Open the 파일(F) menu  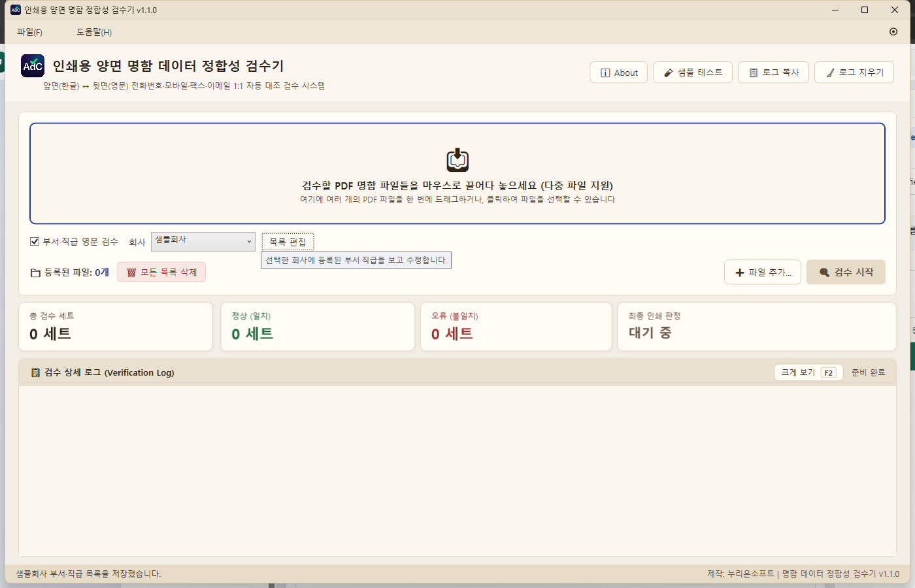click(x=29, y=32)
